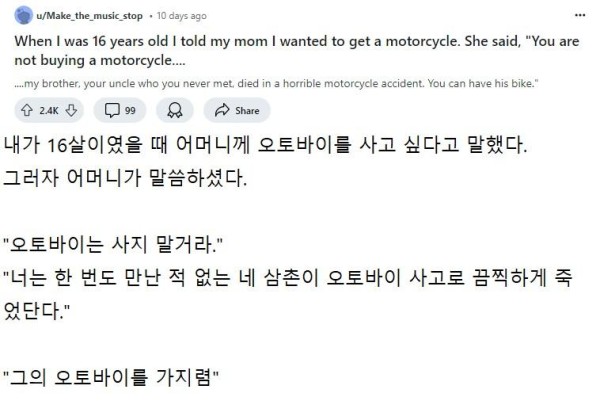600x420 pixels.
Task: Click the 99 comments count
Action: click(130, 111)
